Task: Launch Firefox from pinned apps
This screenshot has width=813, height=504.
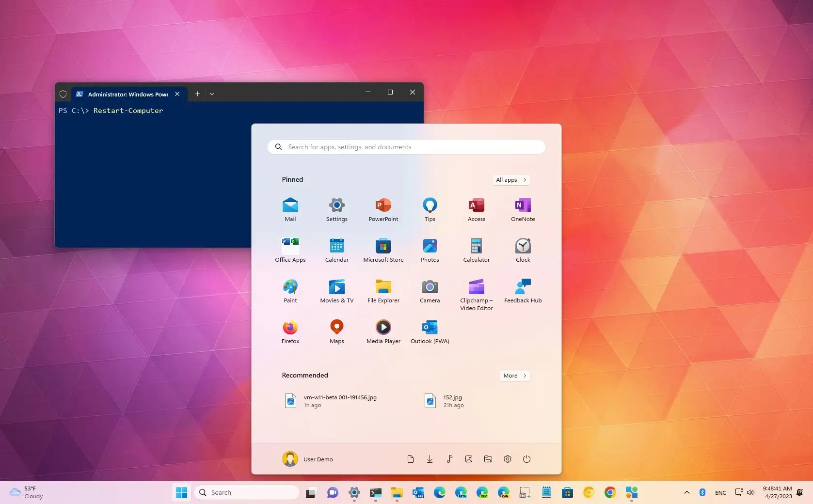Action: [x=290, y=331]
